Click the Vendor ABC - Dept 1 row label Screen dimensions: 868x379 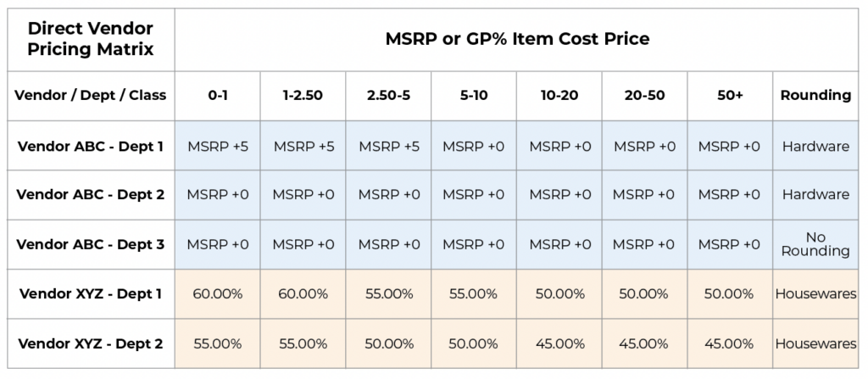pos(91,146)
